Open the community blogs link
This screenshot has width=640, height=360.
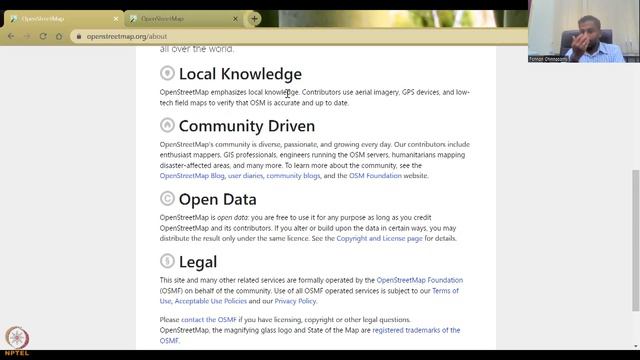[x=293, y=176]
